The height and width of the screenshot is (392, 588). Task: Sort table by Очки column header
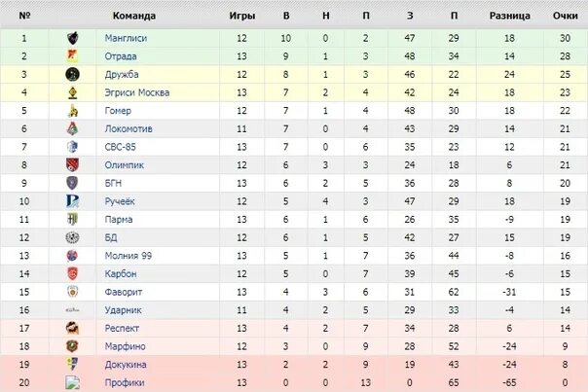tap(565, 17)
